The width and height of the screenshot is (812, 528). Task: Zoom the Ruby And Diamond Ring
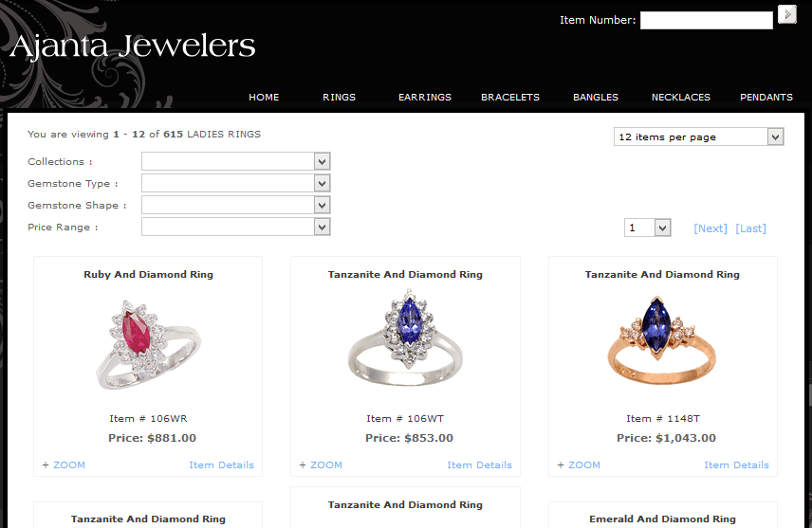64,464
